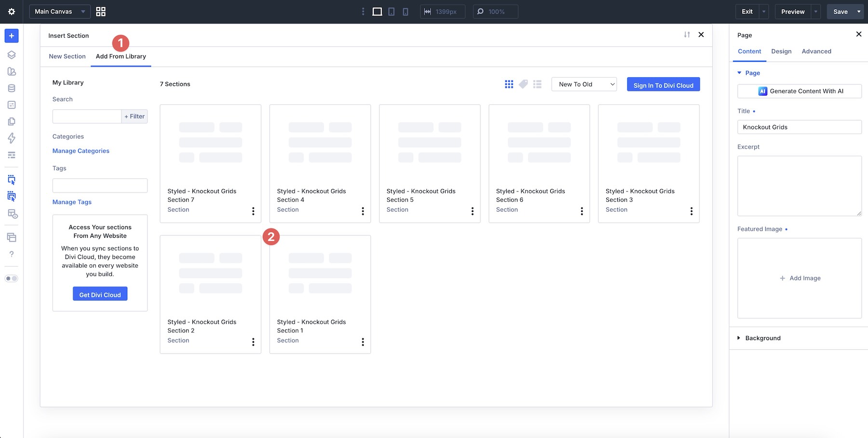Open the lightning bolt sidebar icon
Viewport: 868px width, 438px height.
pos(12,138)
